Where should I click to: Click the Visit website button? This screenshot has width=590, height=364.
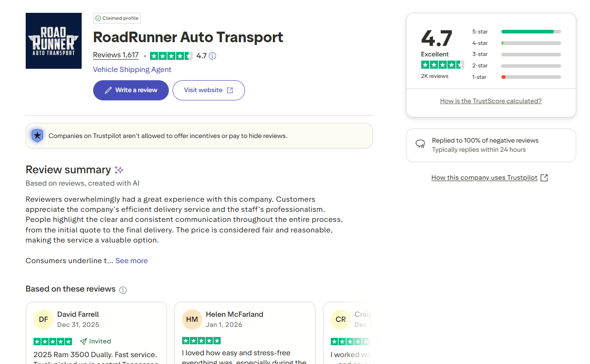click(209, 90)
